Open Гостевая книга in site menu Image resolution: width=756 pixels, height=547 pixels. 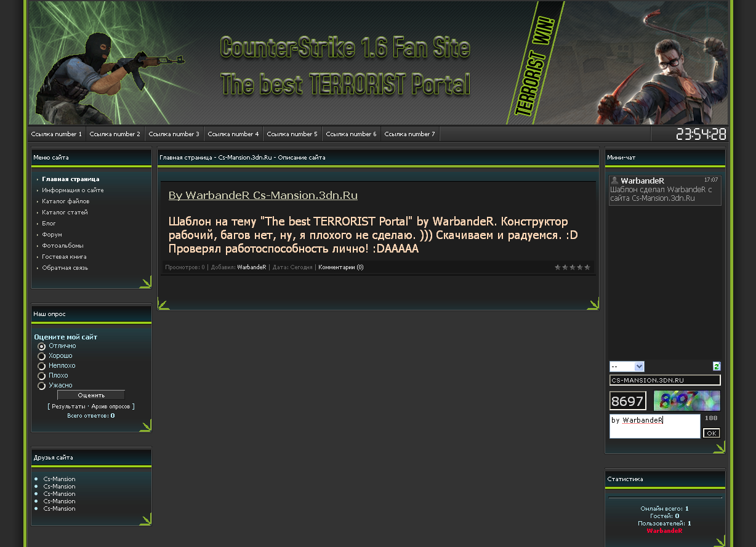point(64,257)
